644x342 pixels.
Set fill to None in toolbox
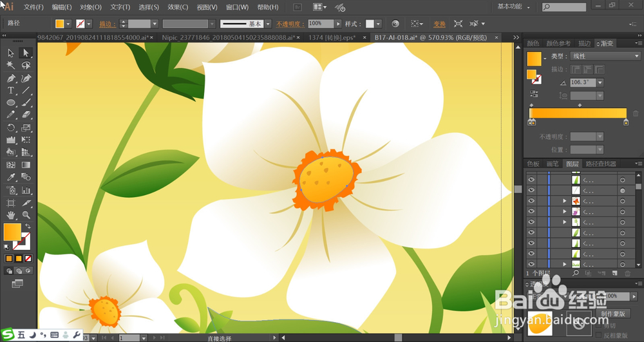point(28,259)
